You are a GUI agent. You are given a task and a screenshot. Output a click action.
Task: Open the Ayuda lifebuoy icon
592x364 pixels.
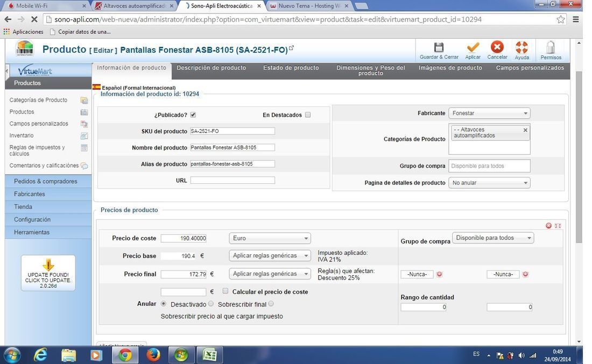tap(522, 47)
